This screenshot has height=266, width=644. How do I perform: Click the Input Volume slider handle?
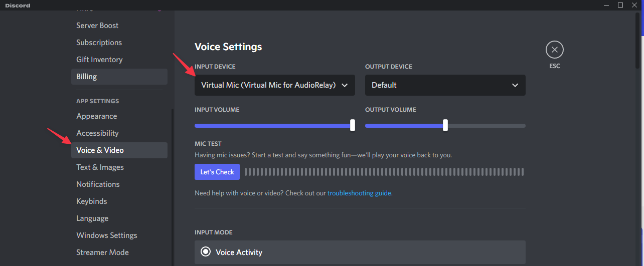pyautogui.click(x=353, y=125)
